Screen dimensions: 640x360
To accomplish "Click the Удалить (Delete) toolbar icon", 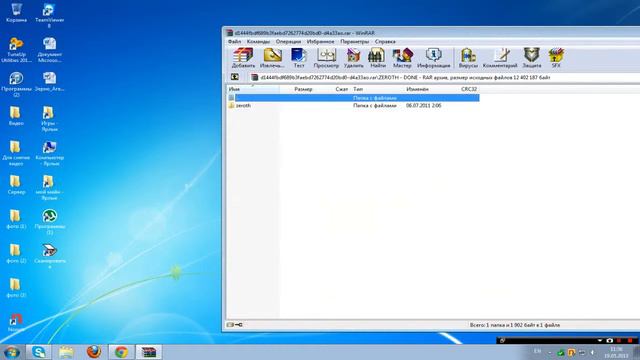I will point(353,58).
